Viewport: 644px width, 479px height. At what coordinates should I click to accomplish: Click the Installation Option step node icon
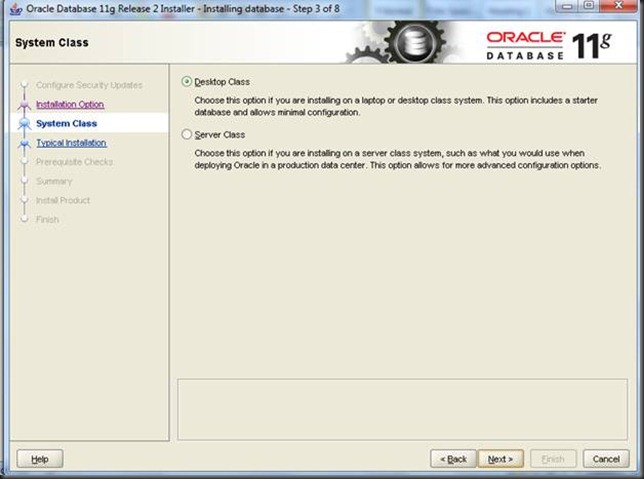pyautogui.click(x=24, y=105)
